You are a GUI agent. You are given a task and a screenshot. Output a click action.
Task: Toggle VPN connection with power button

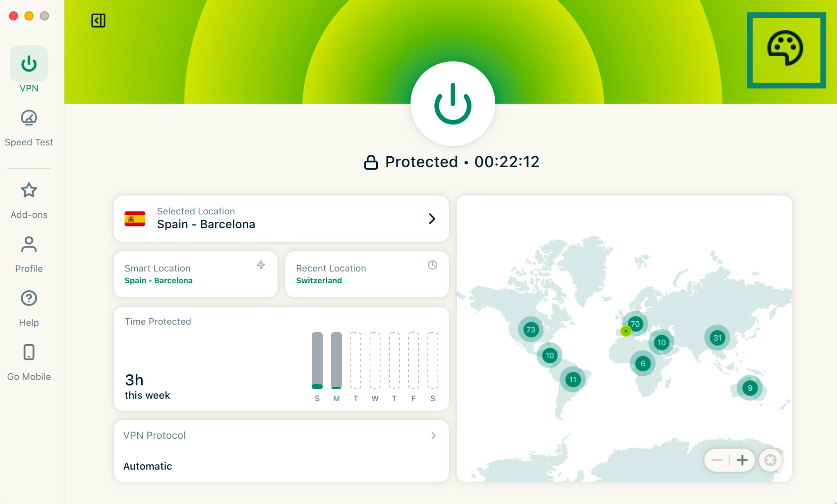point(452,104)
